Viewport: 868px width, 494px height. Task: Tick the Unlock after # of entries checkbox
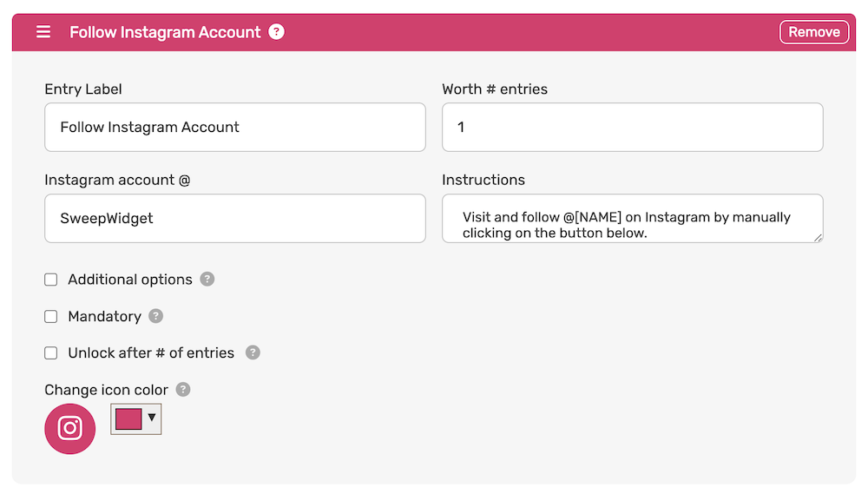point(51,352)
